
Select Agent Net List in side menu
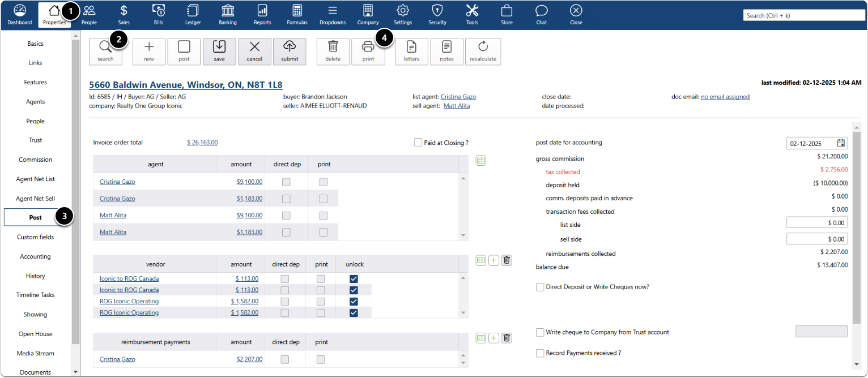[36, 179]
